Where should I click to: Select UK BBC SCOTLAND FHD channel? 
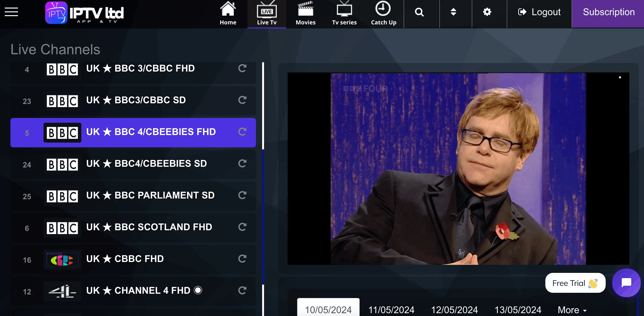pyautogui.click(x=133, y=228)
